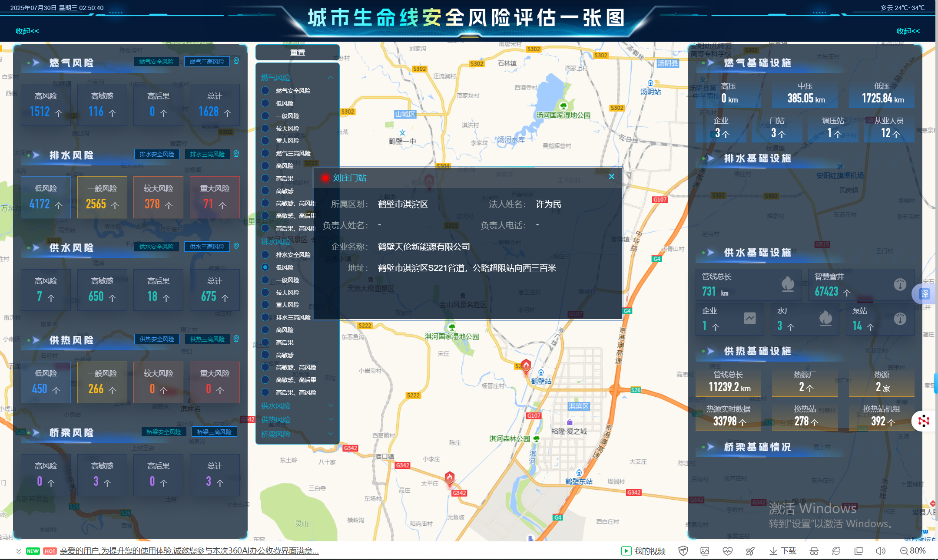Switch to 供水三高风险 tab

207,247
